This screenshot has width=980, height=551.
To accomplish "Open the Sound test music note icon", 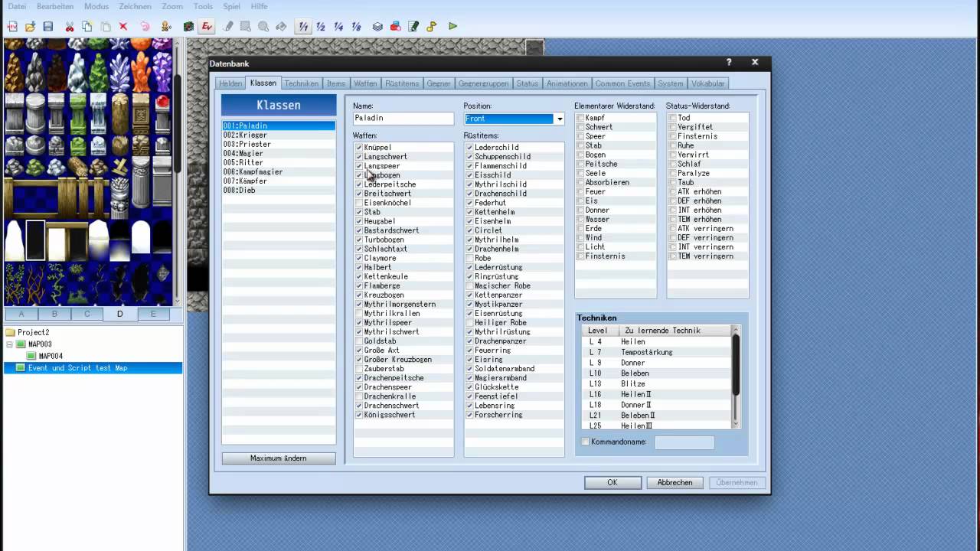I will pyautogui.click(x=432, y=26).
